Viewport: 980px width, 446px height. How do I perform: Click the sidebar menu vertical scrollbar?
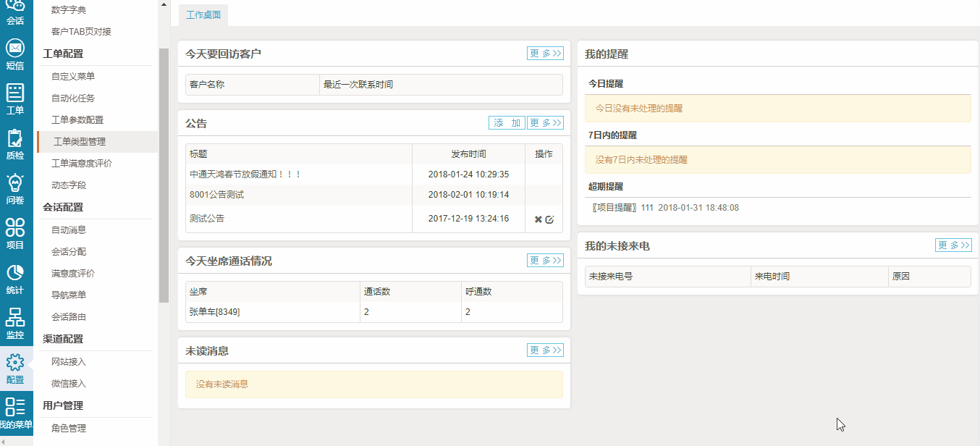tap(164, 174)
